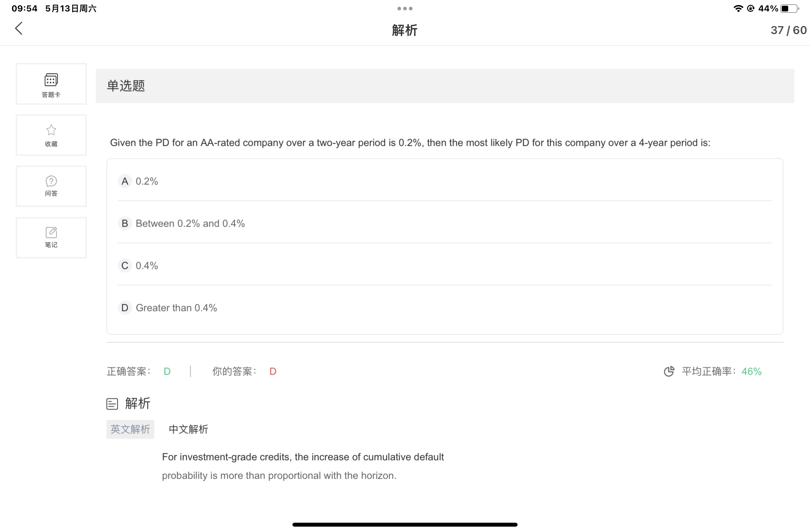
Task: Tap the star favorite (收藏) icon
Action: (51, 130)
